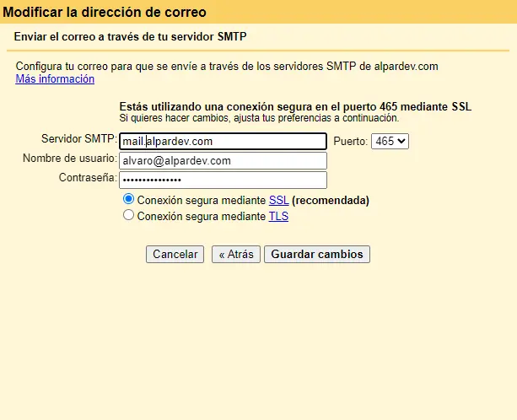The width and height of the screenshot is (517, 420).
Task: Click the Servidor SMTP input field
Action: [223, 142]
